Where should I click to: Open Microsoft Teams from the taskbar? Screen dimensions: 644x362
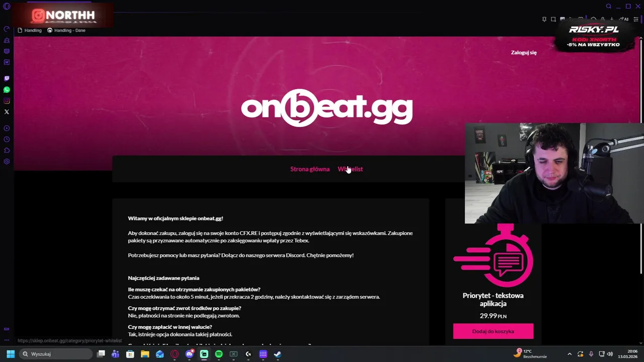click(x=115, y=354)
